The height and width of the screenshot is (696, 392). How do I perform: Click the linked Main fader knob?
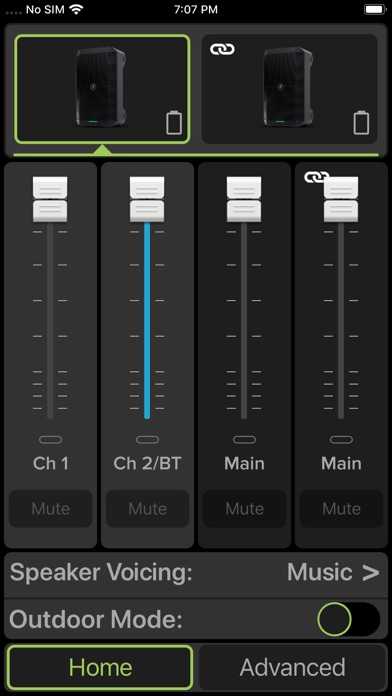tap(341, 199)
